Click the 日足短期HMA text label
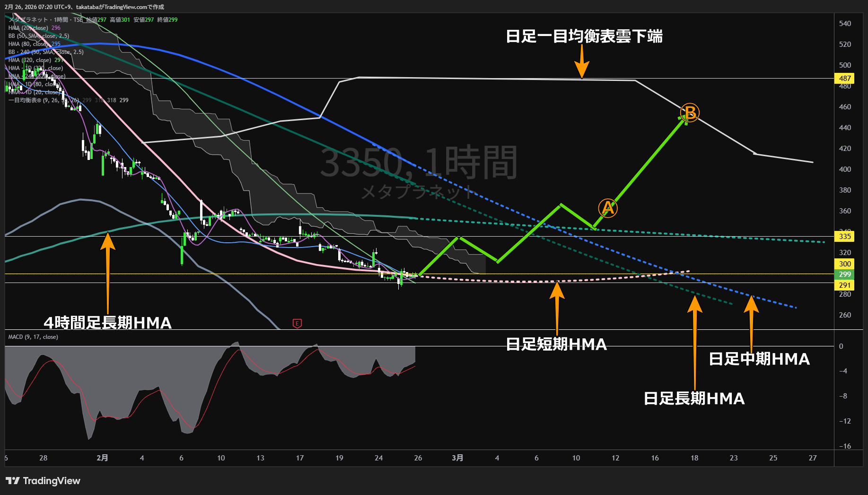This screenshot has width=868, height=495. pos(556,344)
